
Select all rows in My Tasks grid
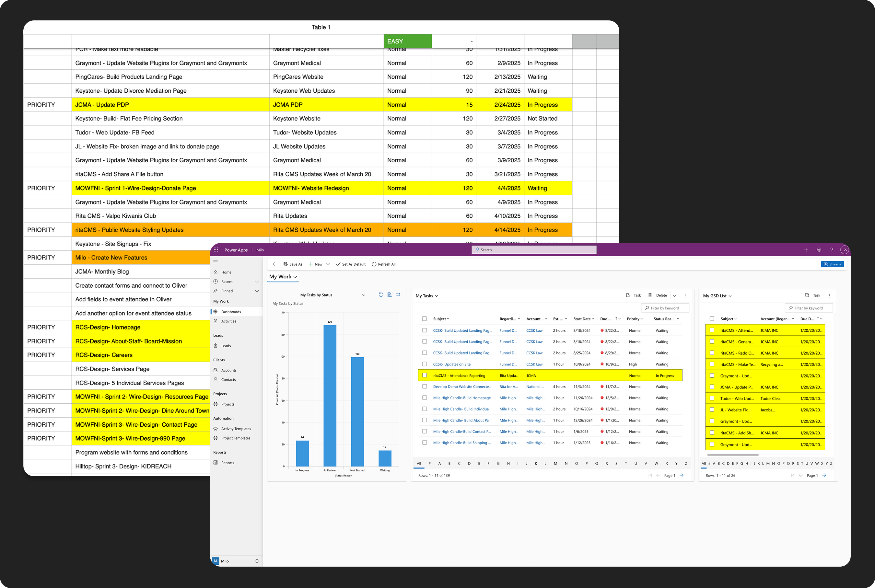point(424,319)
